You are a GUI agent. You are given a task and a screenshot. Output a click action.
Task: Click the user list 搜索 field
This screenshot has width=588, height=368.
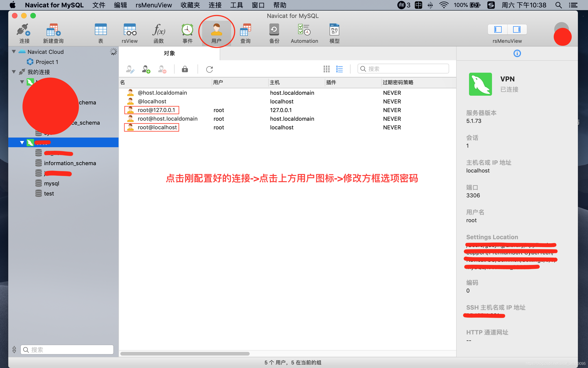403,69
